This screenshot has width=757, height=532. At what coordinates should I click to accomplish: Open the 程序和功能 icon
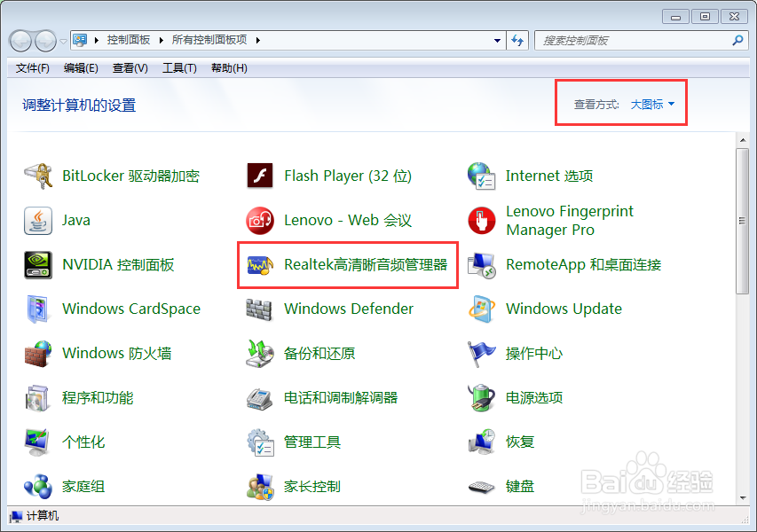tap(38, 398)
